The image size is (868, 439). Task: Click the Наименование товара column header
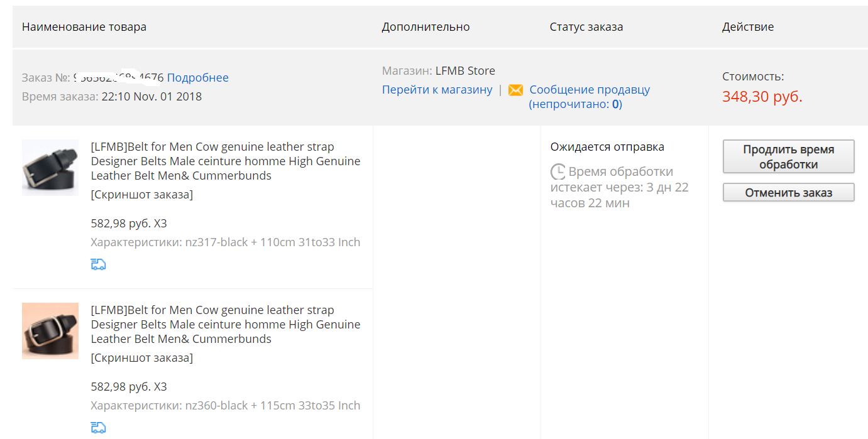tap(84, 27)
